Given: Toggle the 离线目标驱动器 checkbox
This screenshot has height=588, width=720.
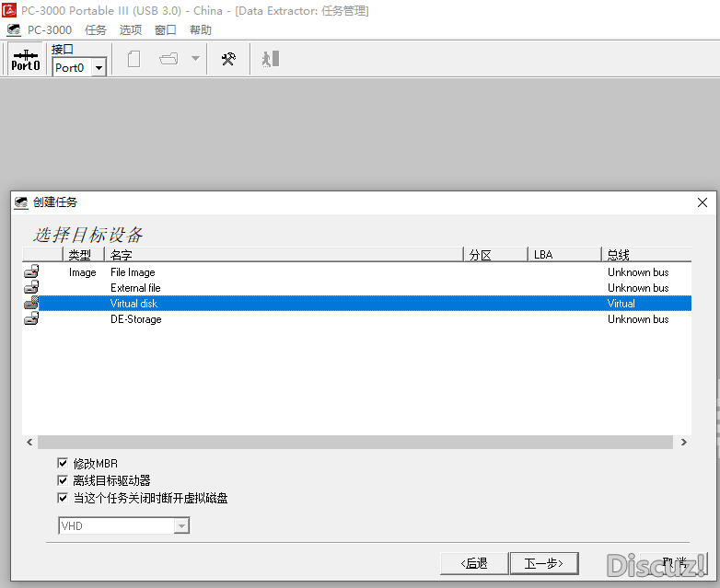Looking at the screenshot, I should (x=63, y=480).
